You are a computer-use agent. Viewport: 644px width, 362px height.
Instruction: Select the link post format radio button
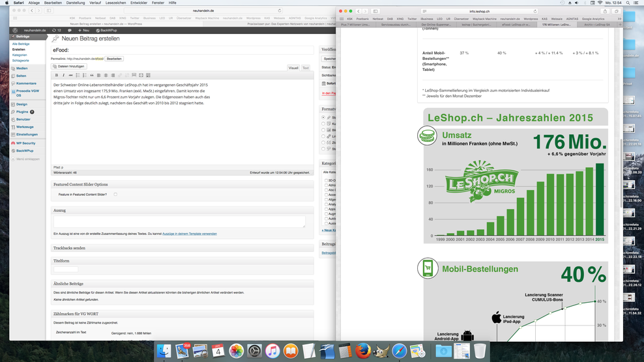click(x=323, y=136)
